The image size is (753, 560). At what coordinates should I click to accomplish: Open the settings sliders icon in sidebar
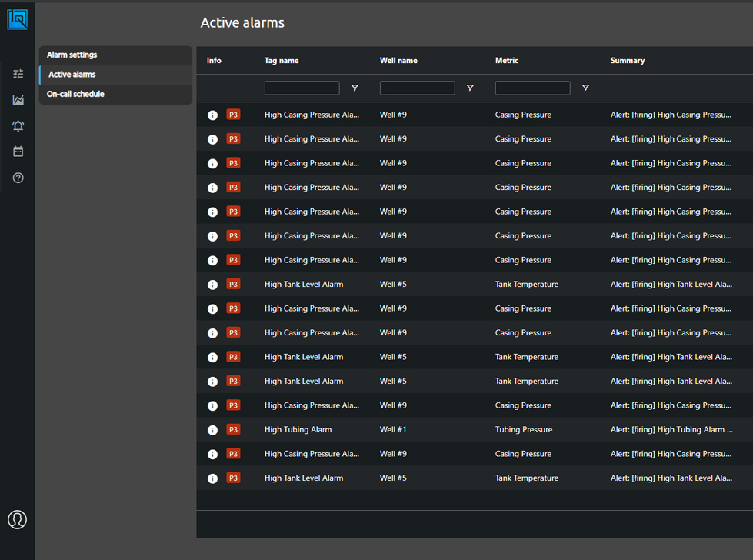[x=18, y=74]
